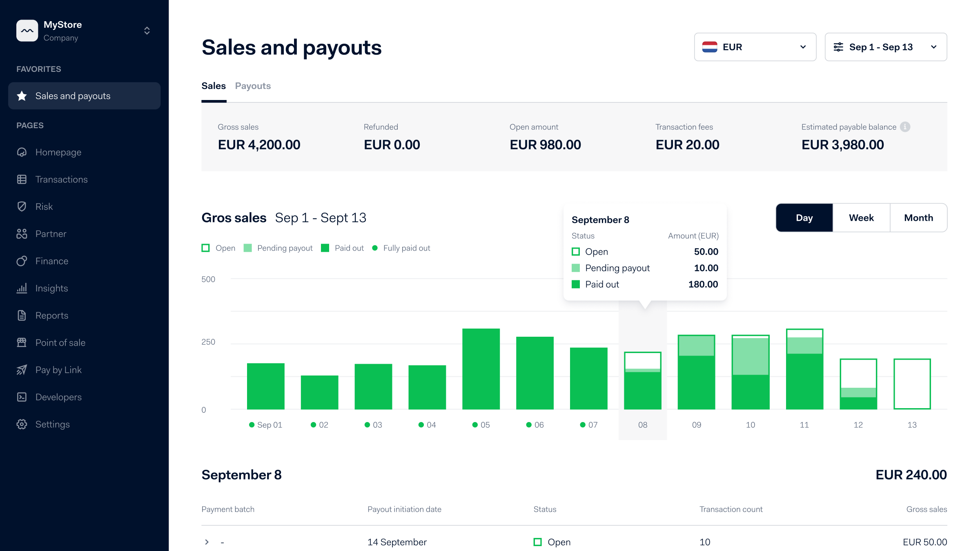
Task: Switch chart grouping to Month
Action: (x=918, y=218)
